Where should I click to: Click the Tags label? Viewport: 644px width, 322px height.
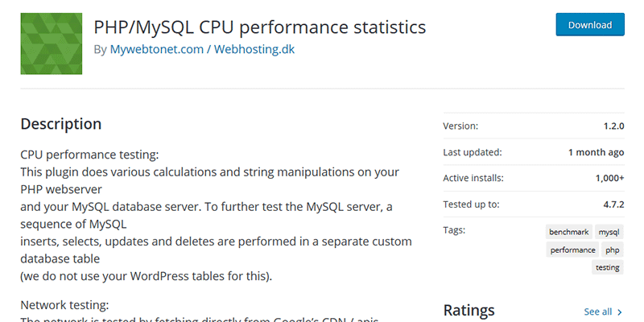click(455, 230)
